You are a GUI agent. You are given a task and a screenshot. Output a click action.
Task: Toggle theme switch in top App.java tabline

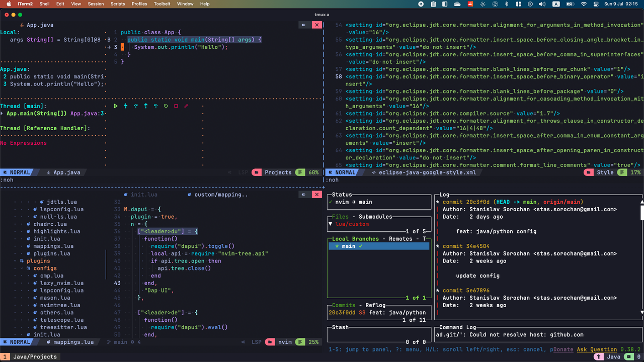[304, 25]
